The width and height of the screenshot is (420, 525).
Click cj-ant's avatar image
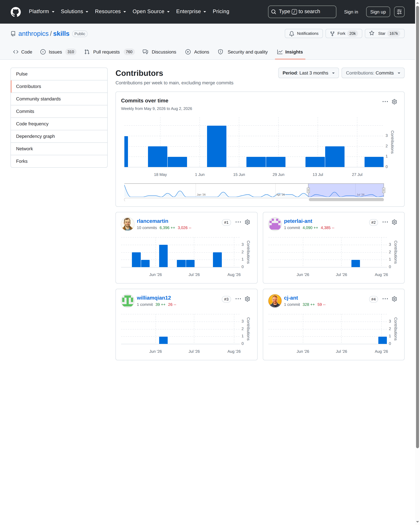[275, 301]
